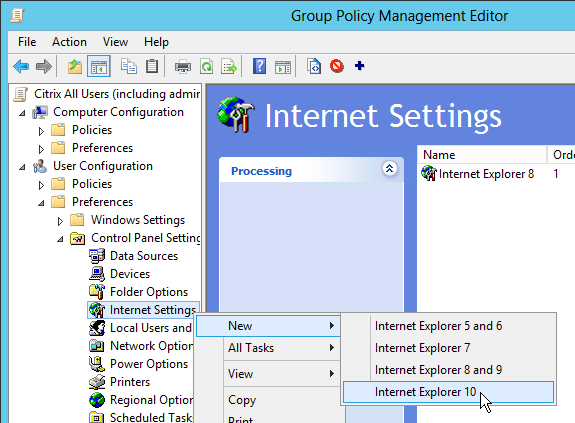
Task: Click the Power Options icon
Action: (97, 364)
